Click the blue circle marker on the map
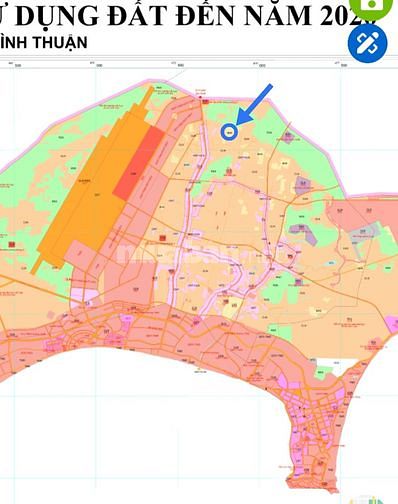The image size is (398, 504). (229, 131)
